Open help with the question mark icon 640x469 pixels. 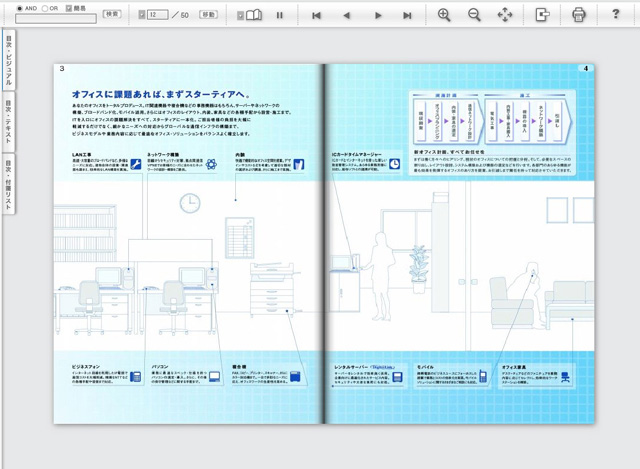pos(615,15)
